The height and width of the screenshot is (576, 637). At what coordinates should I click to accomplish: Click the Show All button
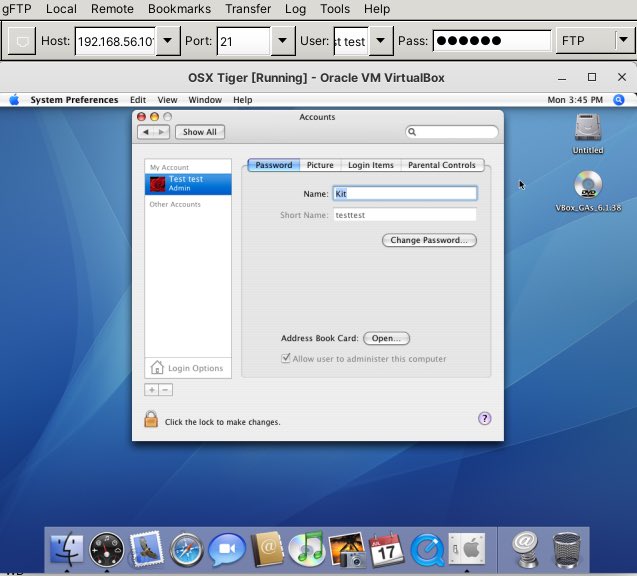click(x=199, y=132)
